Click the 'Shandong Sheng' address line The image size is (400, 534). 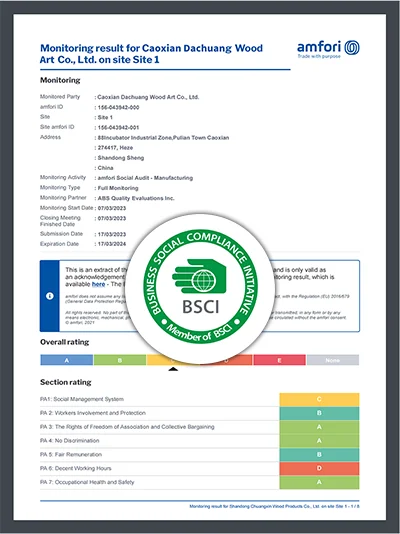tap(121, 158)
